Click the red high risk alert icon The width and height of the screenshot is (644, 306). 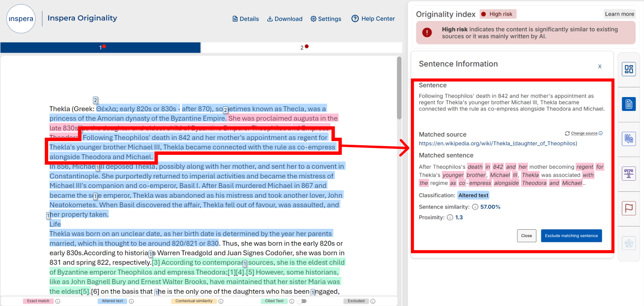(427, 32)
